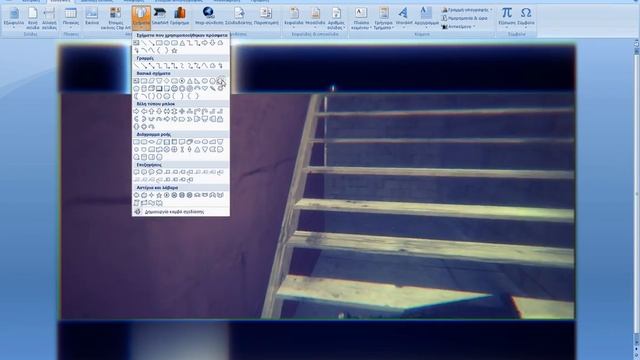
Task: Select the isosceles triangle in Βασικά σχήματα
Action: point(189,81)
